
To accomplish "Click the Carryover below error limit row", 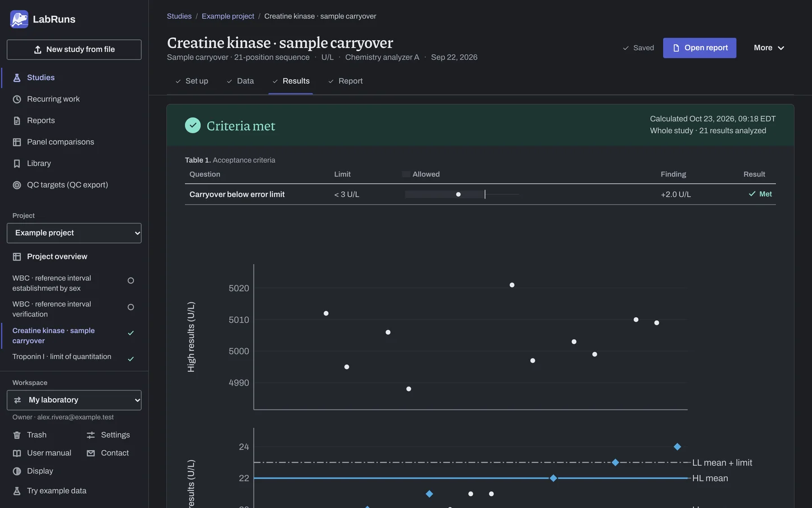I will [480, 194].
